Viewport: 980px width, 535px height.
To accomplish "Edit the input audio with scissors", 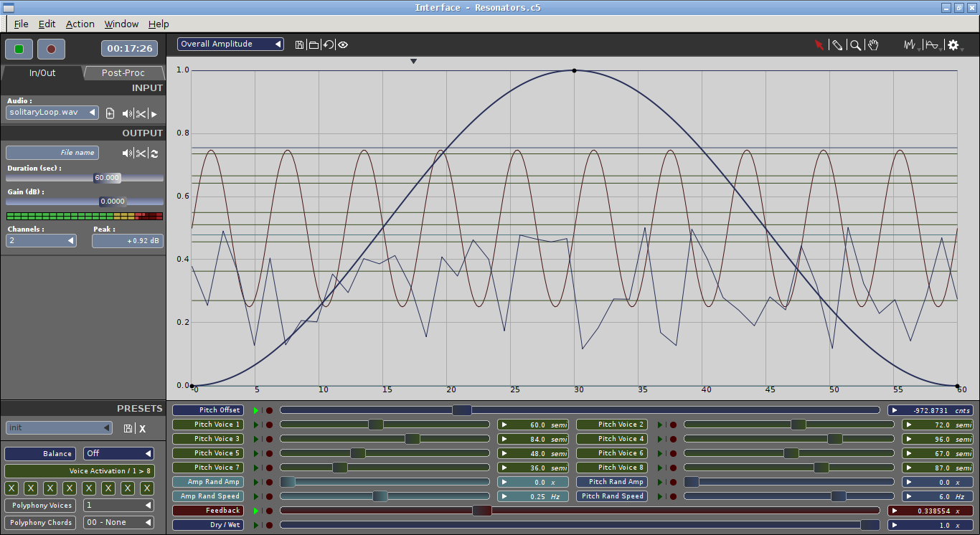I will (141, 113).
